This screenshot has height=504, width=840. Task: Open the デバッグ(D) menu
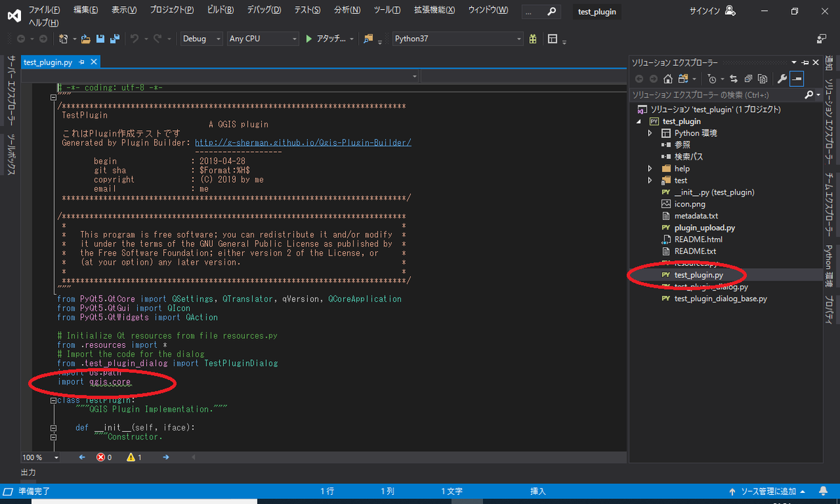tap(264, 10)
